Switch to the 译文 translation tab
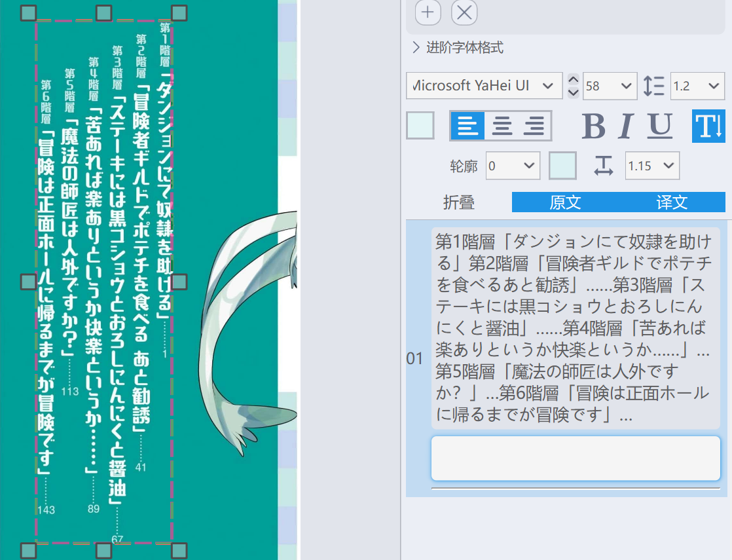The height and width of the screenshot is (560, 732). click(672, 202)
